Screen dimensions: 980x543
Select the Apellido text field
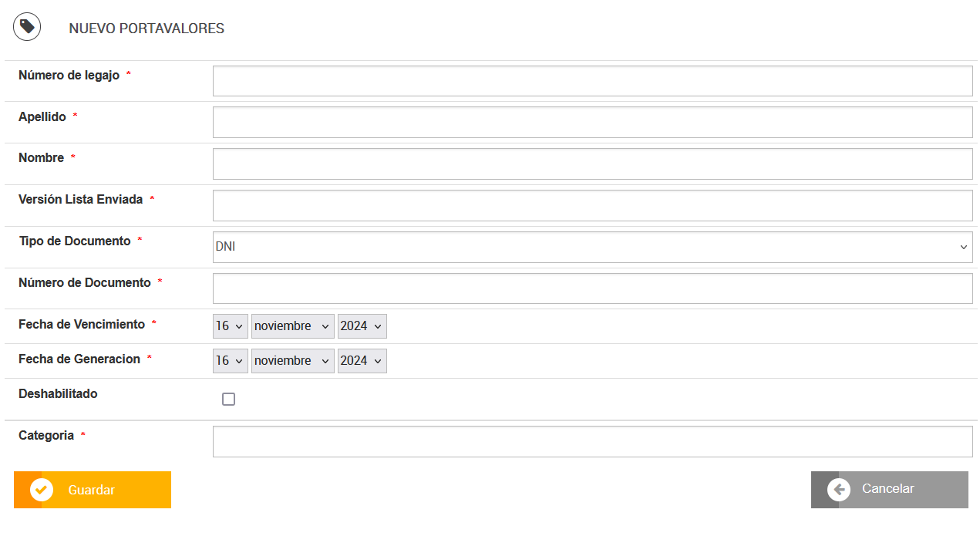[x=592, y=122]
